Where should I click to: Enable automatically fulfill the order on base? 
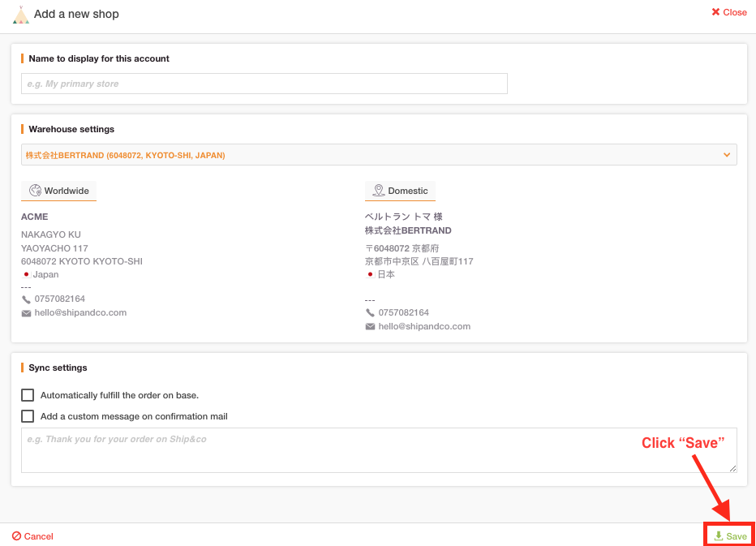click(28, 395)
